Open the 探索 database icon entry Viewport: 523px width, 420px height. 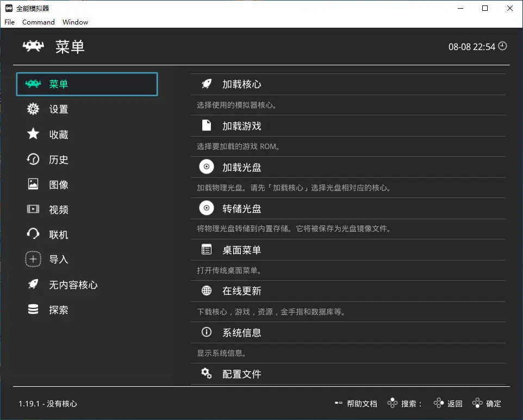tap(33, 310)
